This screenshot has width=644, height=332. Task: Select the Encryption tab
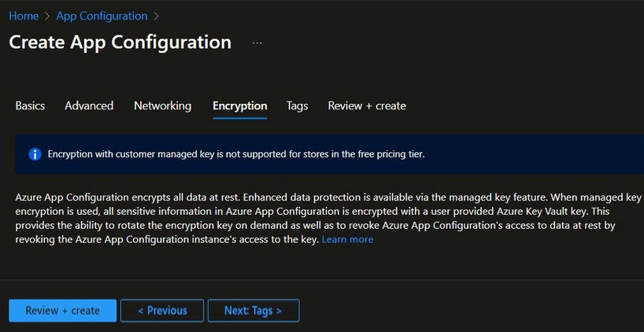pos(240,106)
